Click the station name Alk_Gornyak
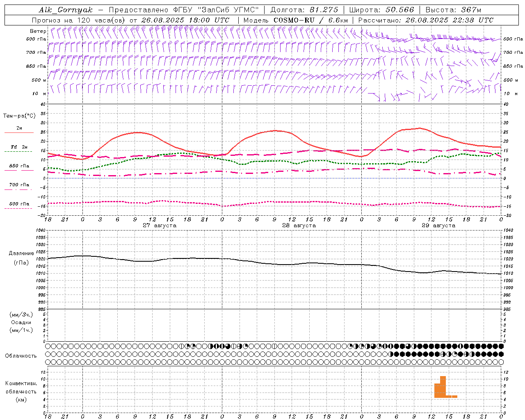This screenshot has width=525, height=420. click(66, 10)
